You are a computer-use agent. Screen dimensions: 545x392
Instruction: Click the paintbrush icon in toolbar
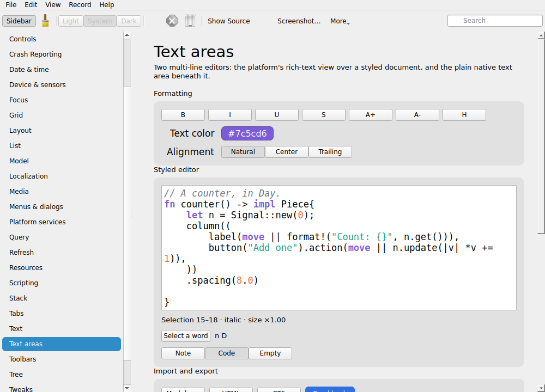pyautogui.click(x=45, y=21)
